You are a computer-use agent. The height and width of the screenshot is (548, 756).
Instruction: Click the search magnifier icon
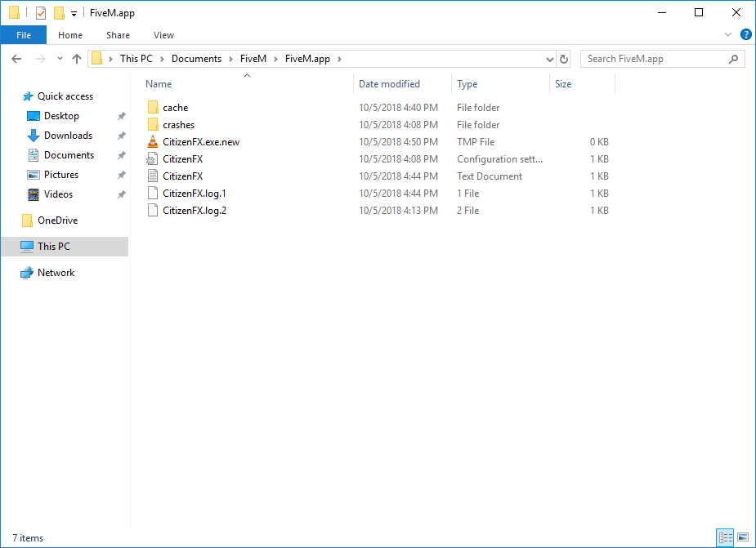click(x=733, y=59)
